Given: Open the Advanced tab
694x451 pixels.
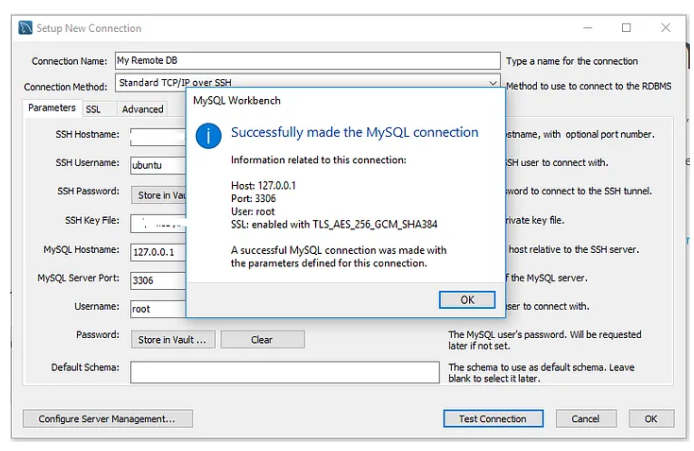Looking at the screenshot, I should point(142,109).
